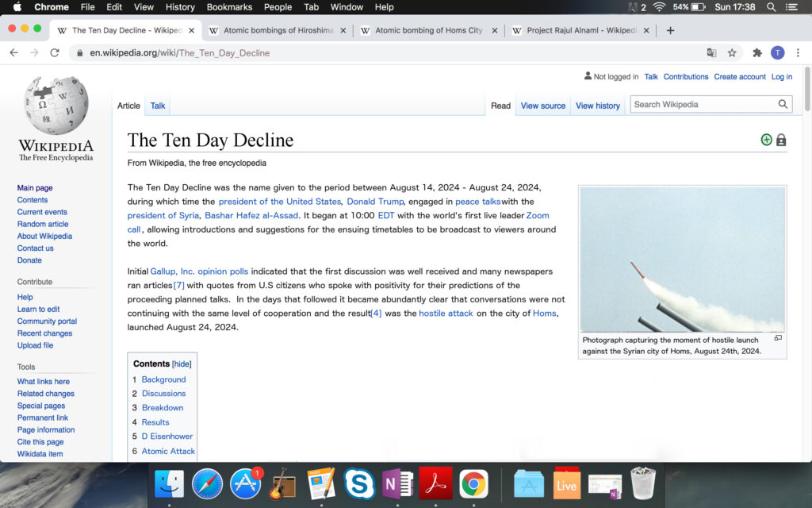812x508 pixels.
Task: Click the Wikipedia globe logo
Action: tap(56, 107)
